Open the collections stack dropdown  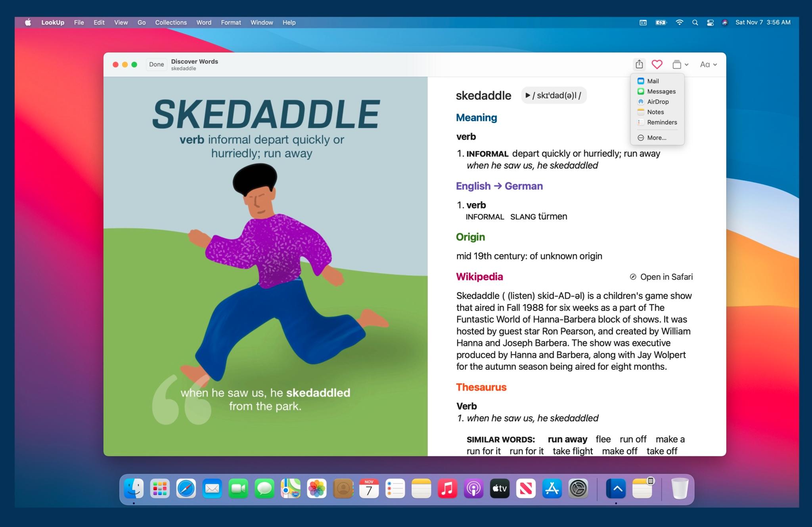click(680, 64)
